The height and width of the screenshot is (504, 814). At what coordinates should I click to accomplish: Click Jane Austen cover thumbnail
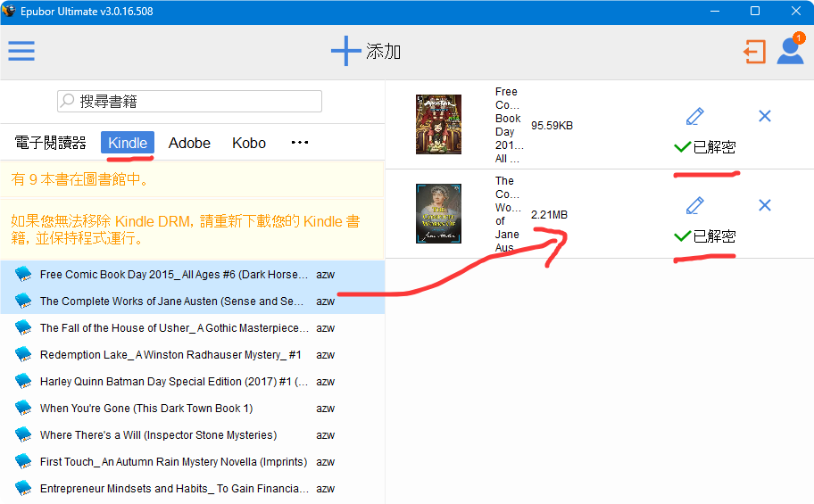pos(438,214)
